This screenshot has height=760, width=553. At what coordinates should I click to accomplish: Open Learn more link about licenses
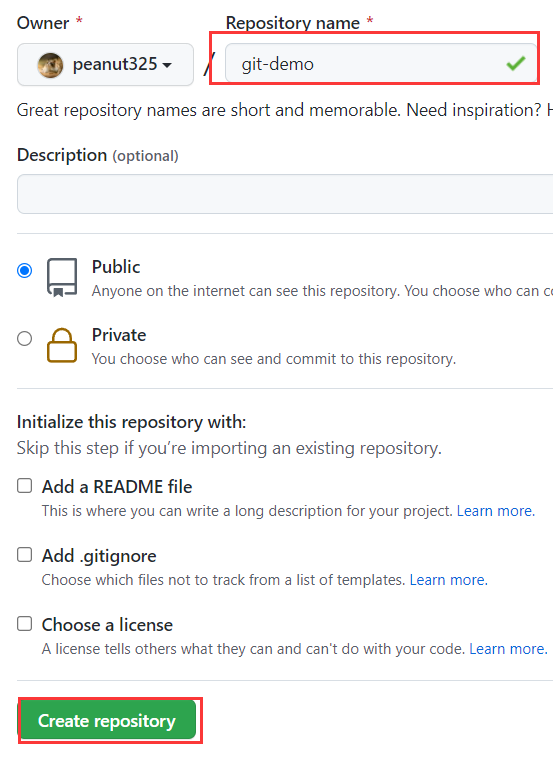point(508,649)
